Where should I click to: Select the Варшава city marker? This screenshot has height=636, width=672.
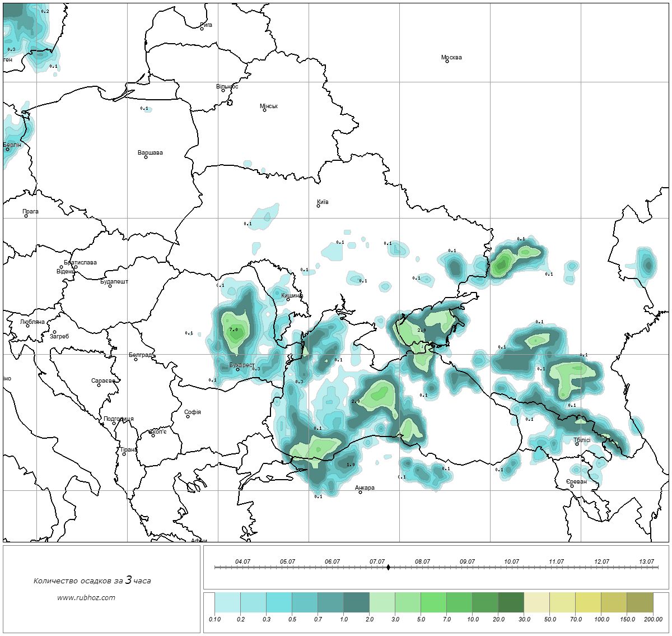(x=146, y=157)
